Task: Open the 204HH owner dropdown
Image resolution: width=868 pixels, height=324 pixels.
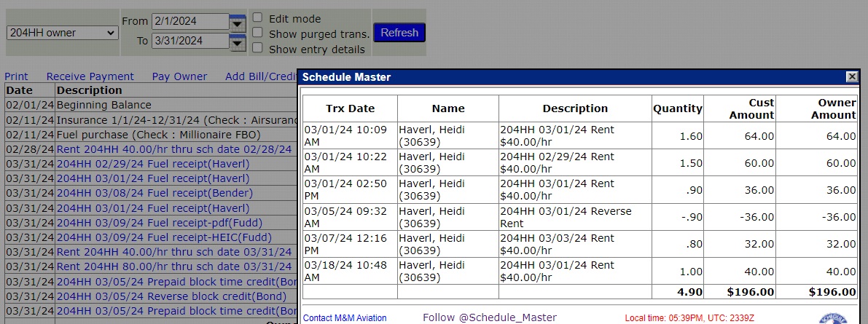Action: pos(63,33)
